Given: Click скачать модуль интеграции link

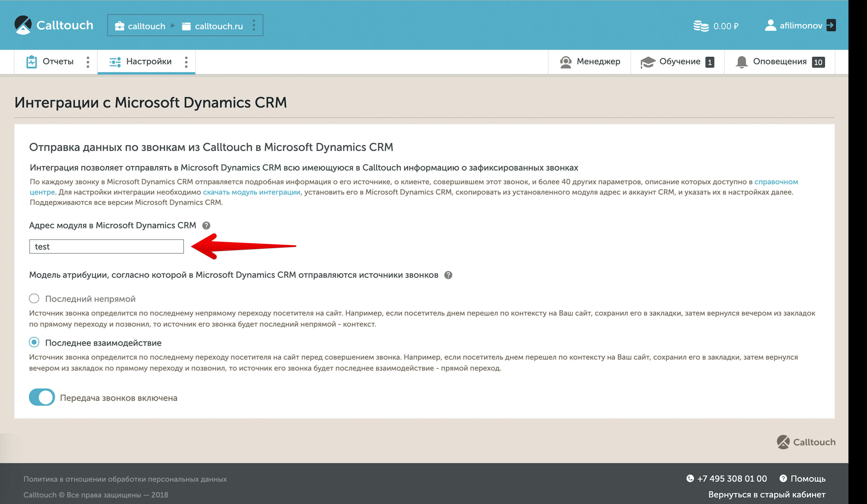Looking at the screenshot, I should point(251,192).
